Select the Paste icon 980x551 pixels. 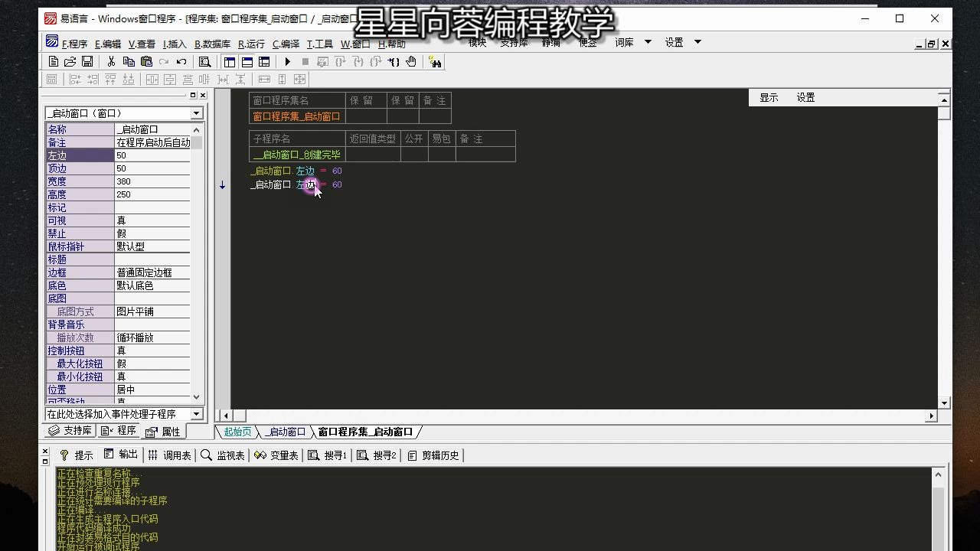point(147,61)
